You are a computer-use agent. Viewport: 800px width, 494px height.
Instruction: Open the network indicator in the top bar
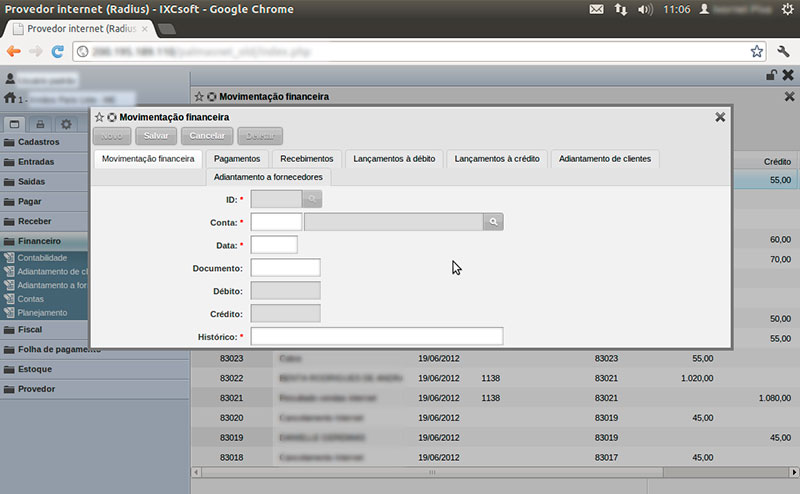click(620, 9)
